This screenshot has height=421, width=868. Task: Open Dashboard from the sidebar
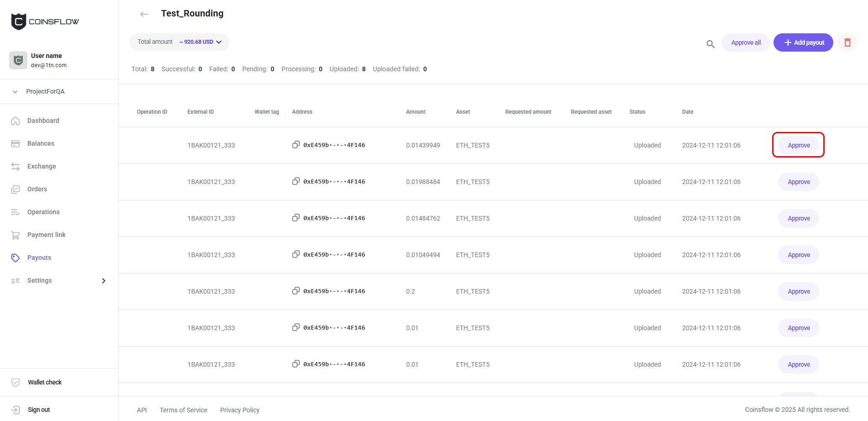(x=43, y=121)
